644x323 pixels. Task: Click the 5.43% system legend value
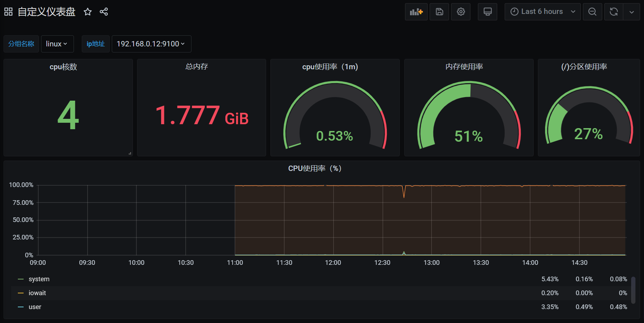pyautogui.click(x=550, y=279)
